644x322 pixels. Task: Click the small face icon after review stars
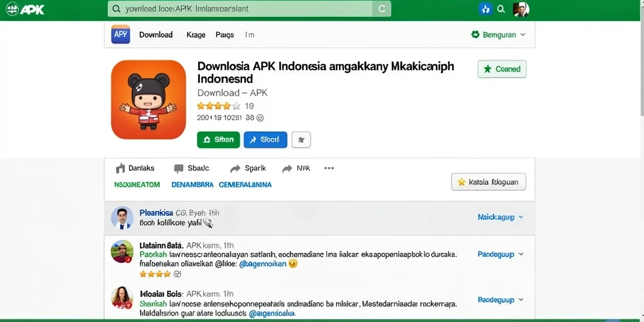(177, 274)
